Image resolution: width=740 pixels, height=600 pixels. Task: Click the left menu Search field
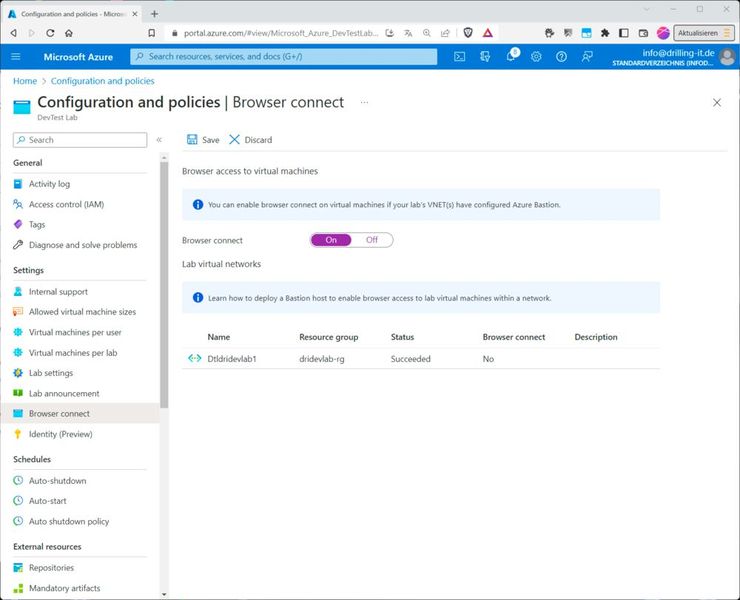(x=80, y=140)
